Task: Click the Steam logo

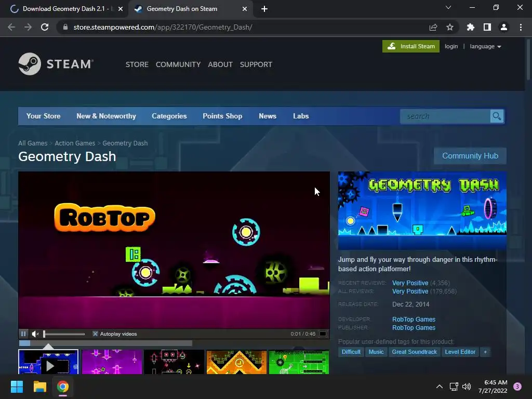Action: tap(56, 64)
